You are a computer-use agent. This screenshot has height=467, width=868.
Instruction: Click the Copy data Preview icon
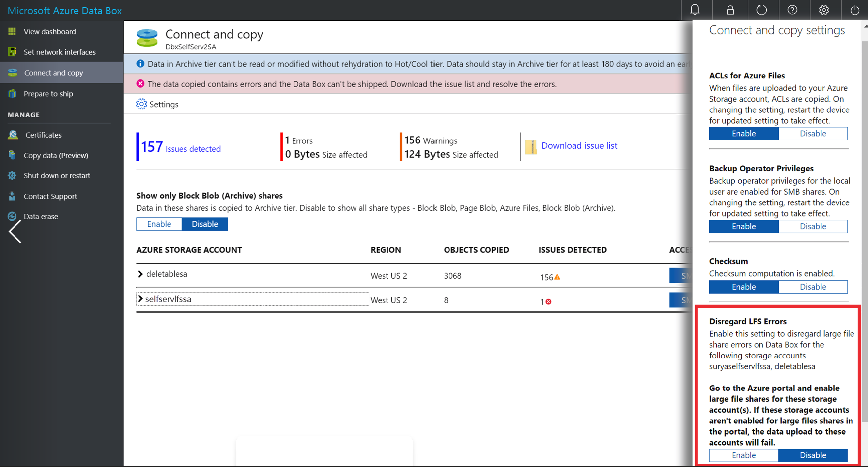12,155
